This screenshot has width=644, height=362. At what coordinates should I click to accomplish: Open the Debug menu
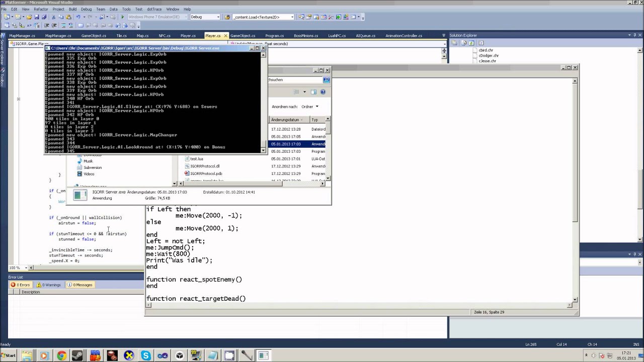point(86,9)
